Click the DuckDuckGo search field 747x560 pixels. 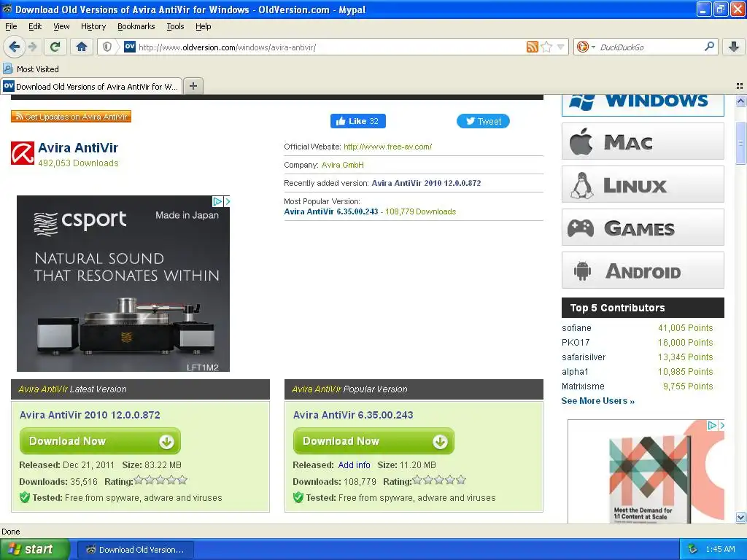(x=648, y=47)
